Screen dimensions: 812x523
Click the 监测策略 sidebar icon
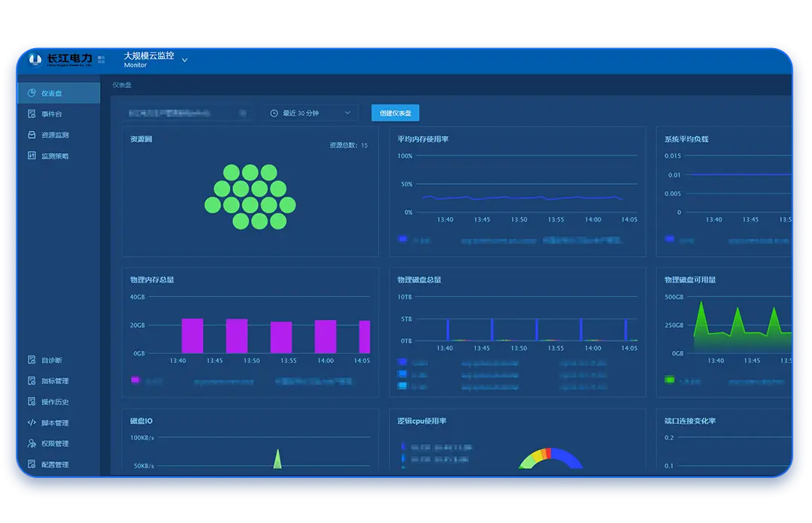[x=32, y=156]
